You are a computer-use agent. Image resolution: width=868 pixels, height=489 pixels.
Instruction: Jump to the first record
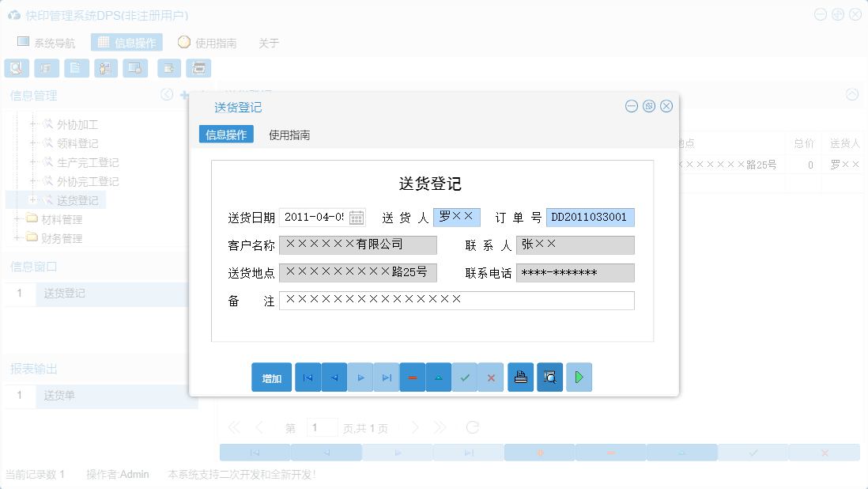(308, 377)
